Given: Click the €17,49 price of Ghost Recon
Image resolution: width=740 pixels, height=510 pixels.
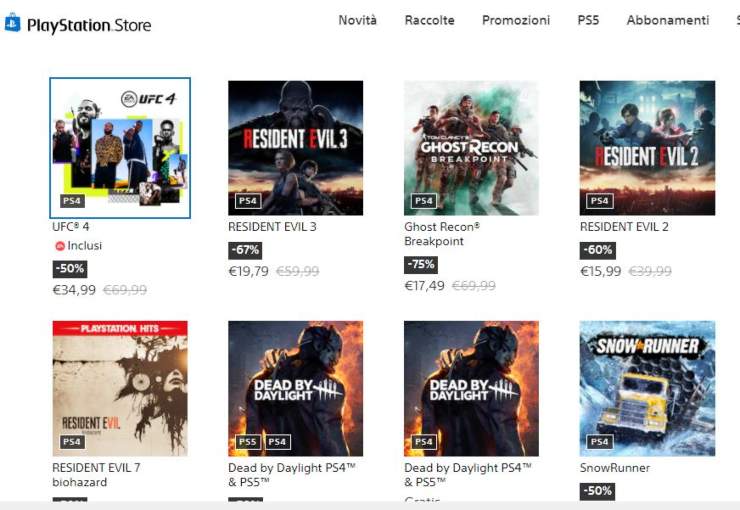Looking at the screenshot, I should [x=425, y=285].
